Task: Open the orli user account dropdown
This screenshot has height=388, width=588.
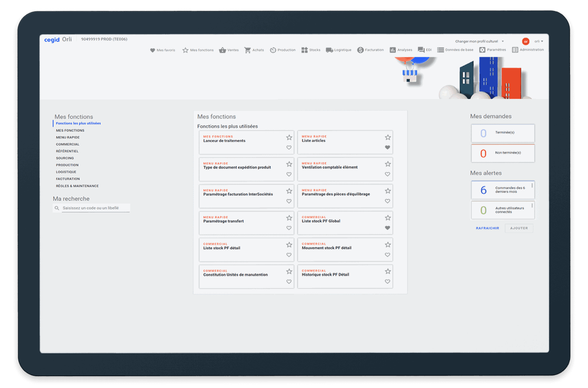Action: pos(539,41)
